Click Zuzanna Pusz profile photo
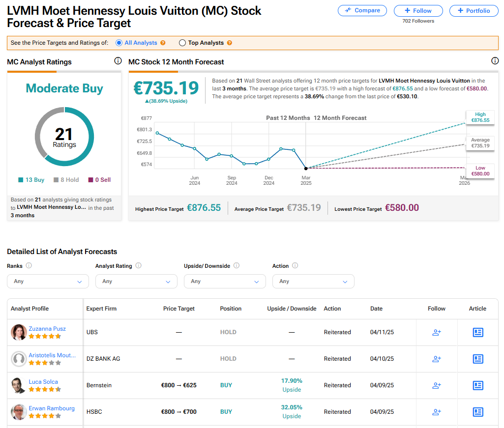Screen dimensions: 504x428 coord(19,332)
